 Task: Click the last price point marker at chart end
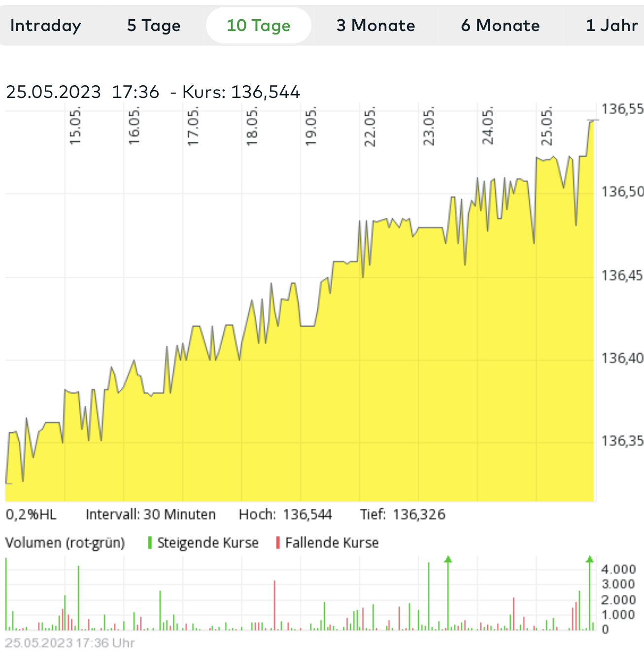point(592,120)
